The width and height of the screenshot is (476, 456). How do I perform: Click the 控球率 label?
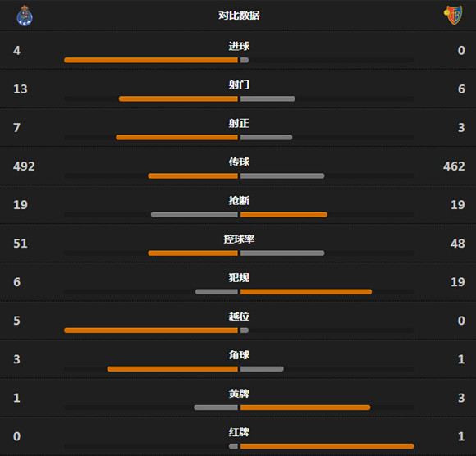pos(239,239)
